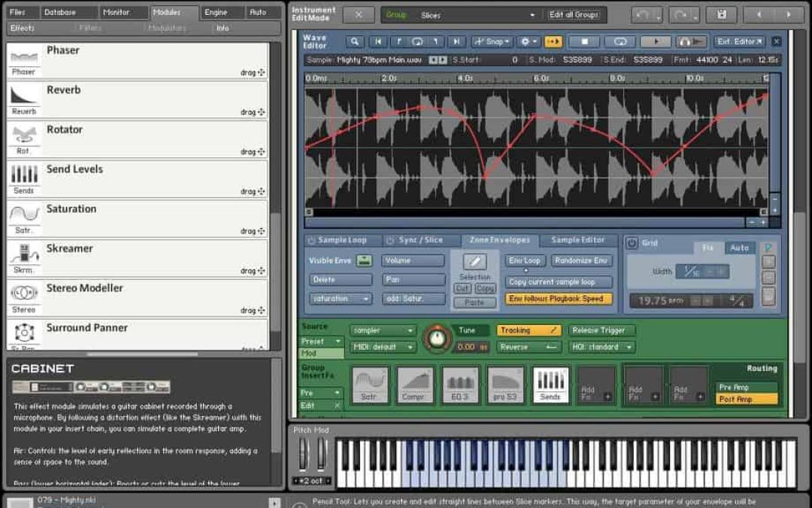Open the Group InsertFx Pre dropdown

[321, 393]
